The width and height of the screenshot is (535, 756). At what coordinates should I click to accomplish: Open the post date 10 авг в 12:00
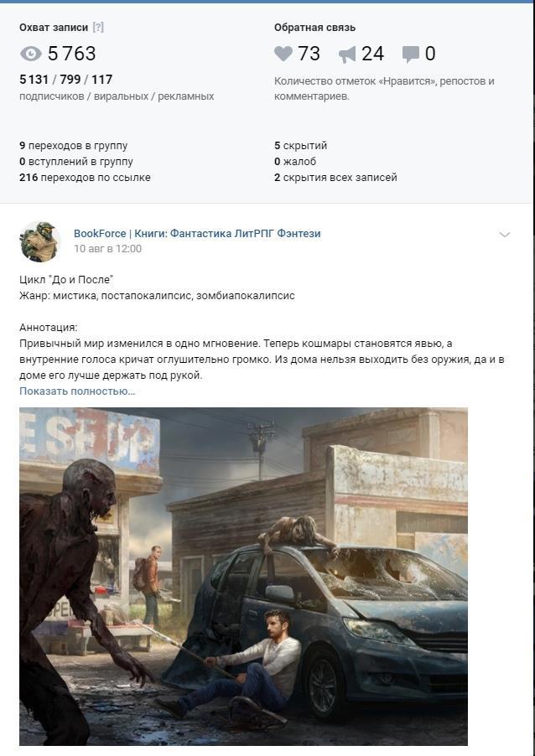click(107, 249)
